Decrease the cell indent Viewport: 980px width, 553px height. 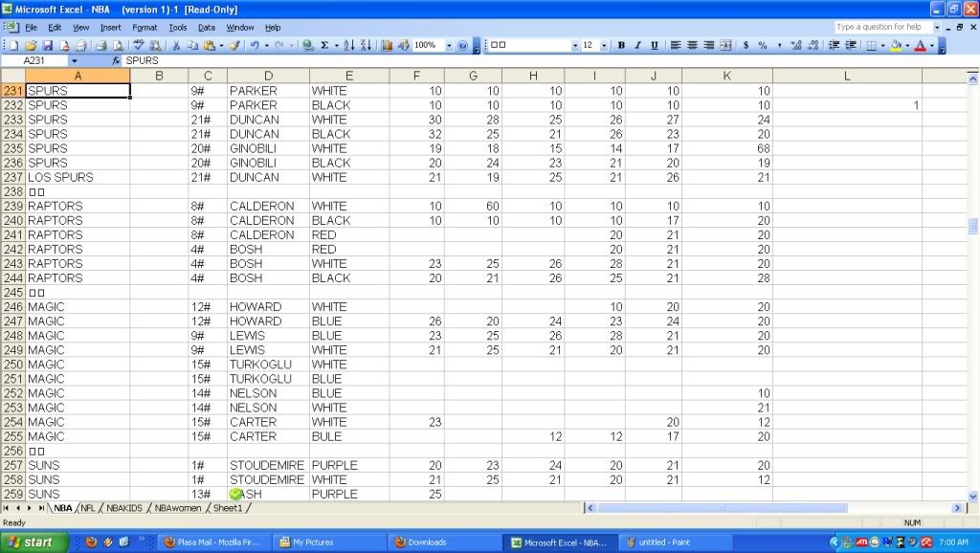pos(834,45)
